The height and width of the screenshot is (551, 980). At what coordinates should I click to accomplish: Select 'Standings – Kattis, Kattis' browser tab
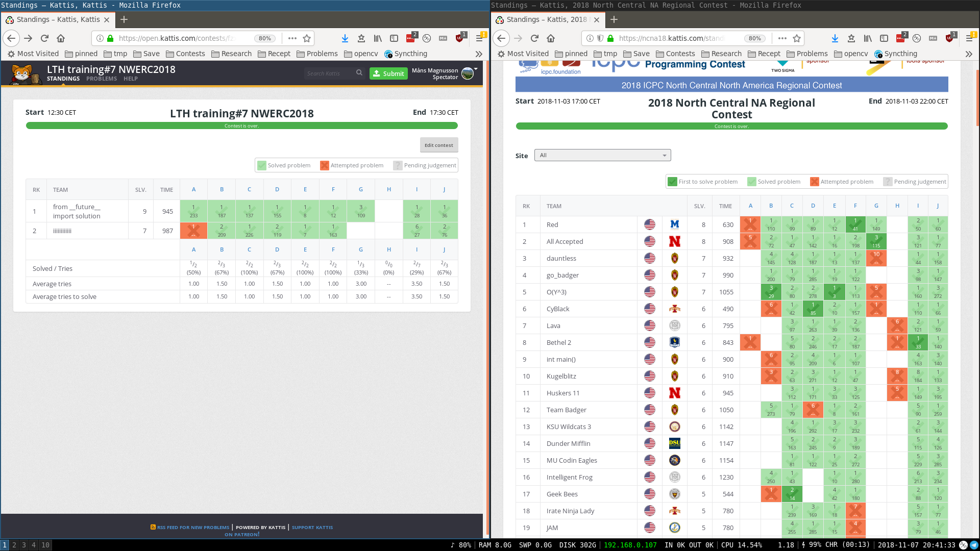click(58, 19)
